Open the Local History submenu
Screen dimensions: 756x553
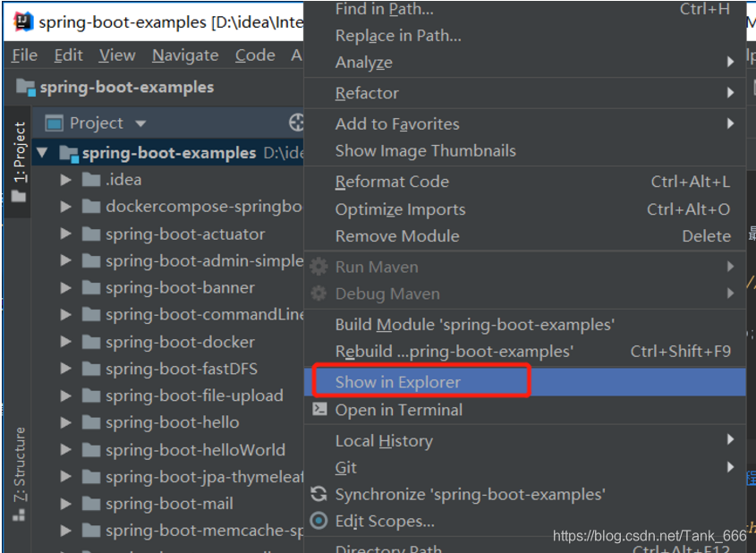point(525,440)
